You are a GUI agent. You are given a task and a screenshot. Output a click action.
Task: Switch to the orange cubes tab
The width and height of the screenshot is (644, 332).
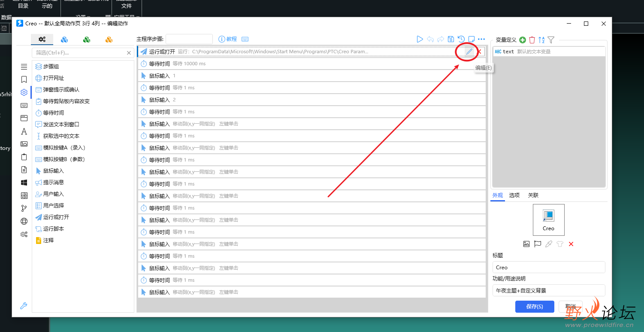[109, 40]
